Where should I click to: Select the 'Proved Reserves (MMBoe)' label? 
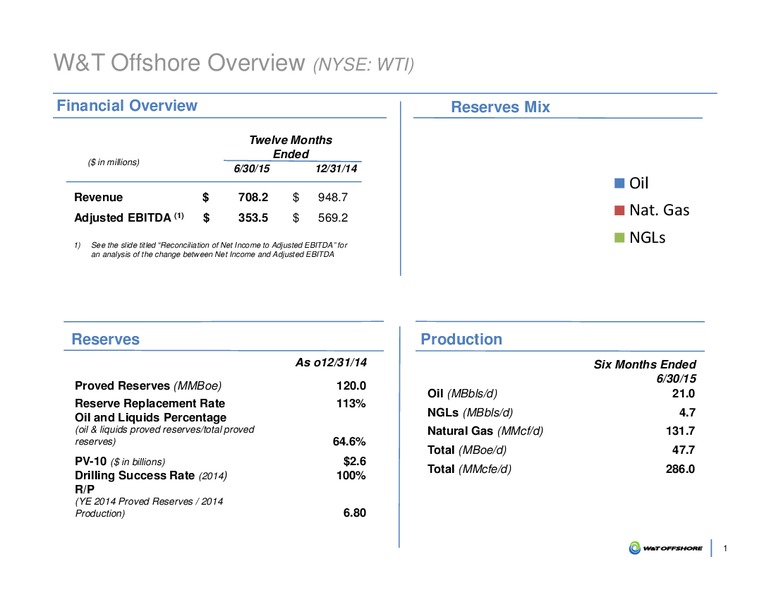[x=148, y=386]
